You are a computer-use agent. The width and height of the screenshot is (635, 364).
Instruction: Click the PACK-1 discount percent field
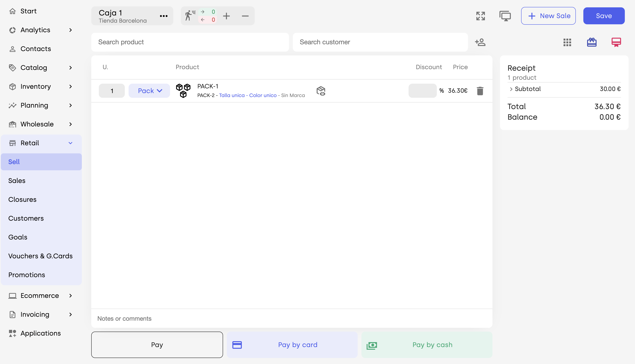pos(422,91)
